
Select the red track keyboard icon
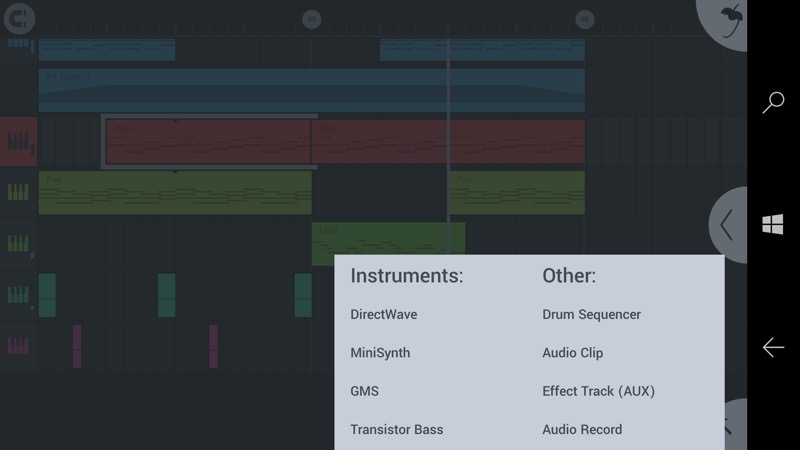coord(18,141)
